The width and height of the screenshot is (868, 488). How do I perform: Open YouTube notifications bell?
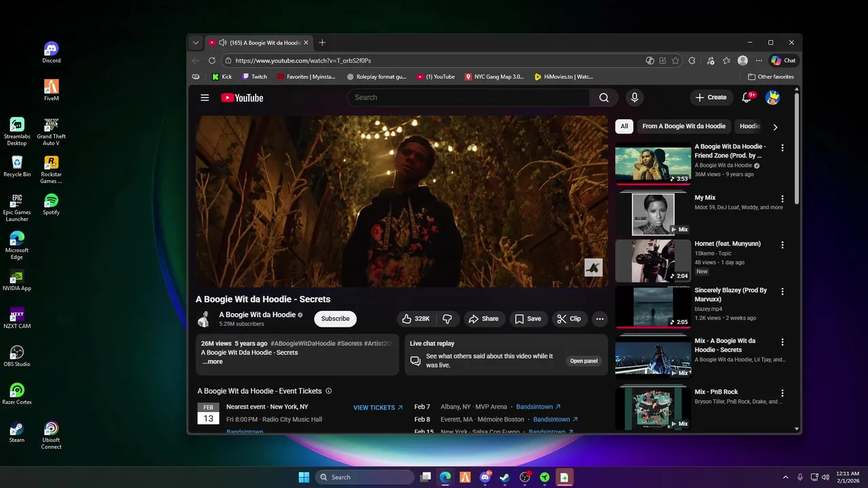tap(747, 98)
